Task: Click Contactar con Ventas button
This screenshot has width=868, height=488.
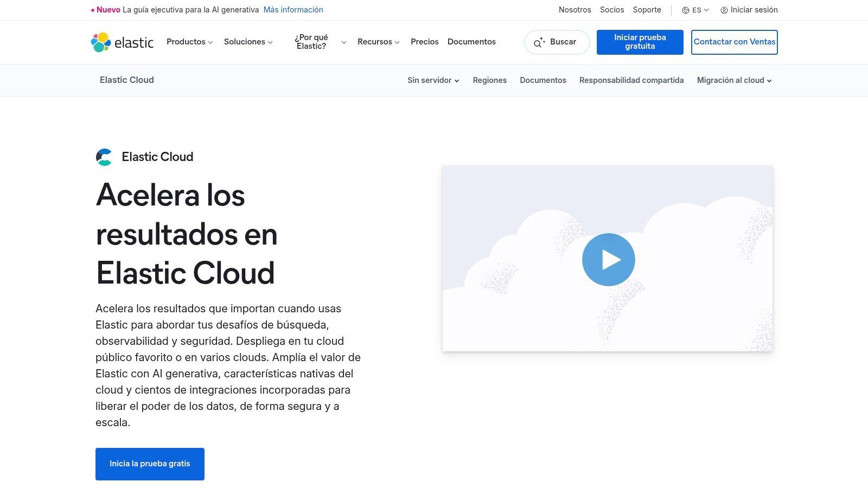Action: [x=735, y=42]
